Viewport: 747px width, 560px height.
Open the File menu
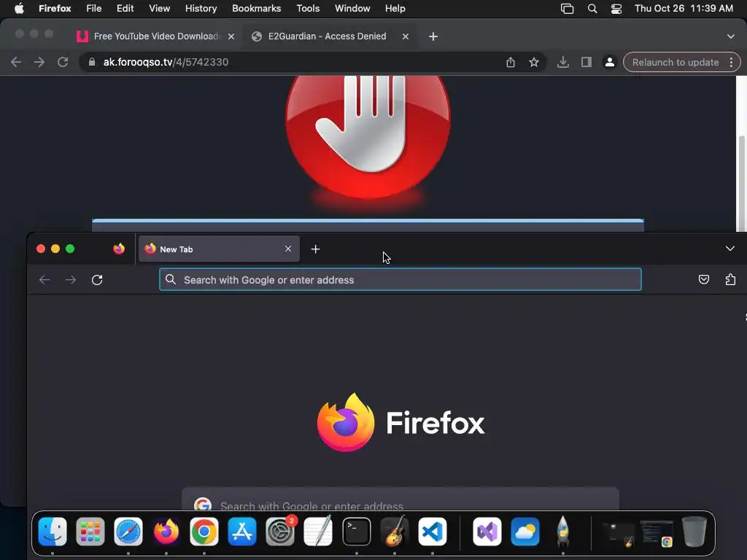click(x=93, y=8)
